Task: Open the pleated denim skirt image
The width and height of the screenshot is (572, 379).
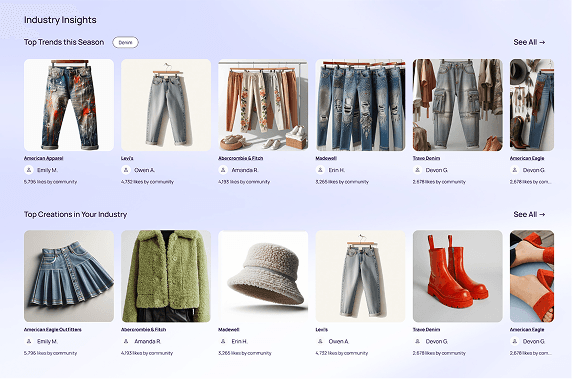Action: coord(69,276)
